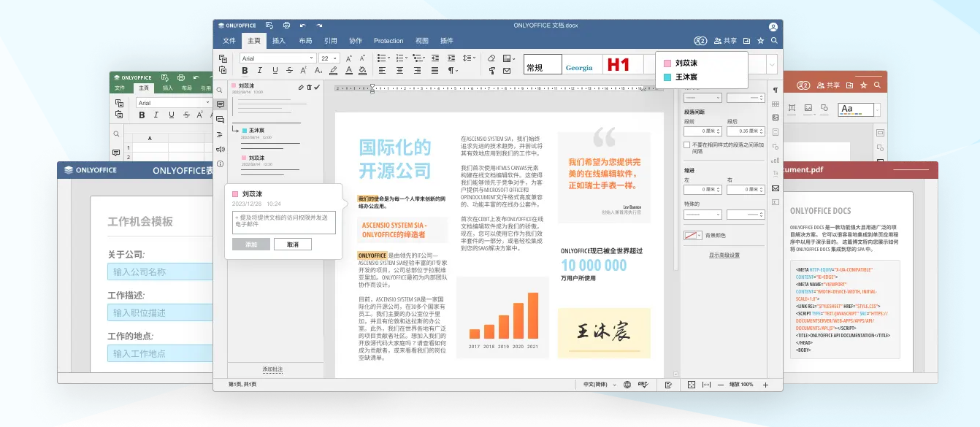Apply superscript formatting
This screenshot has height=427, width=980.
click(304, 71)
